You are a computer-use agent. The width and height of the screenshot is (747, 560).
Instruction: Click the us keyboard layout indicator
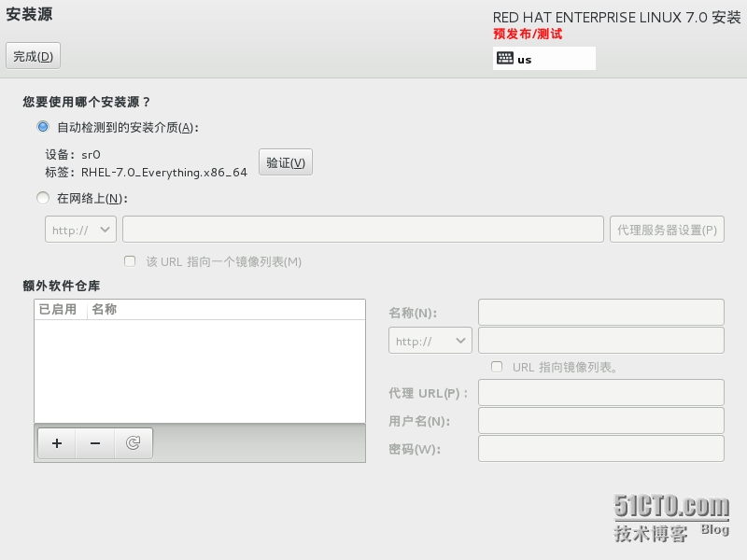point(544,59)
